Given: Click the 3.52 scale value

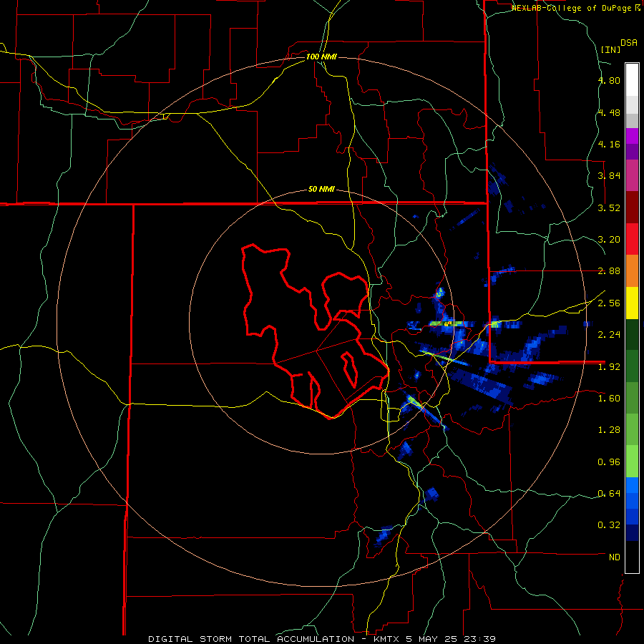Looking at the screenshot, I should [609, 208].
